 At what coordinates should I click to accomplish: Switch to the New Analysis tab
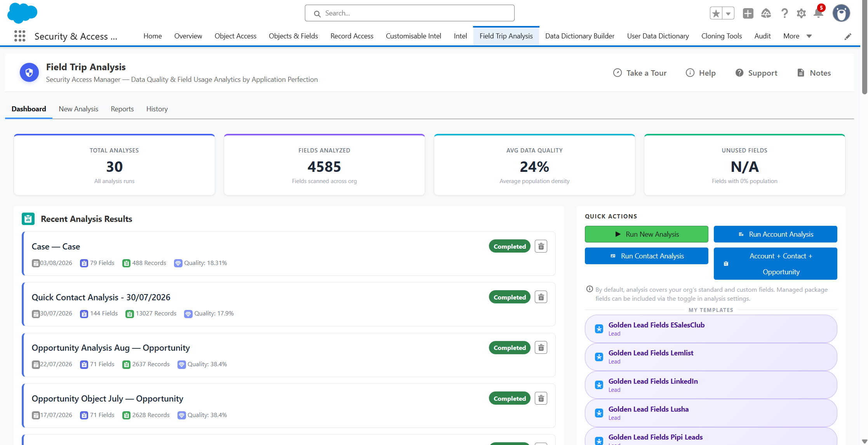[78, 109]
